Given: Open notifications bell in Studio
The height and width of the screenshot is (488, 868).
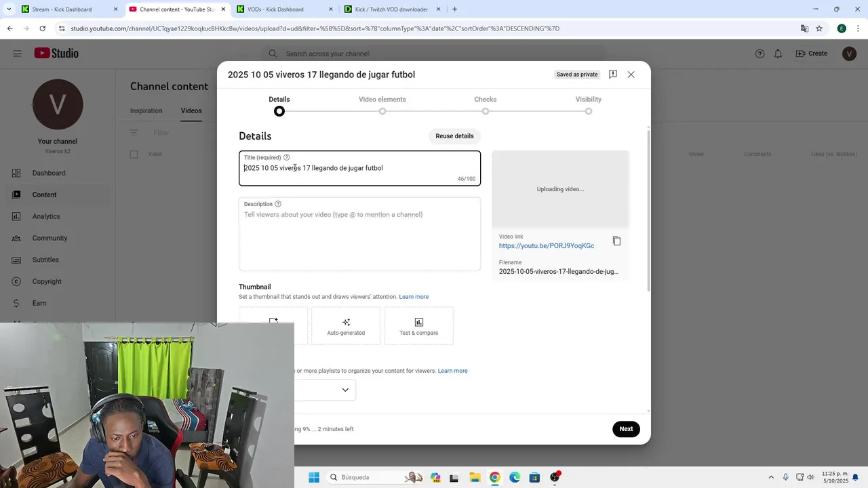Looking at the screenshot, I should coord(778,54).
